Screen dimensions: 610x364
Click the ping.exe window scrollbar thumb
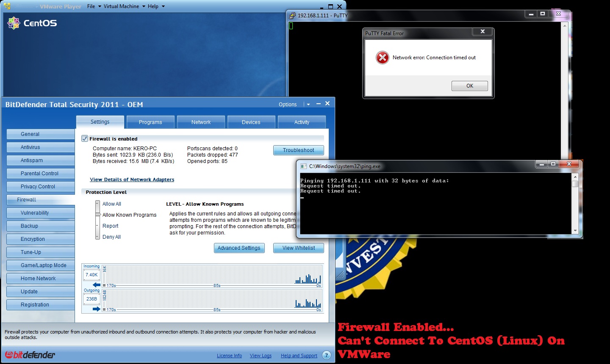coord(575,184)
